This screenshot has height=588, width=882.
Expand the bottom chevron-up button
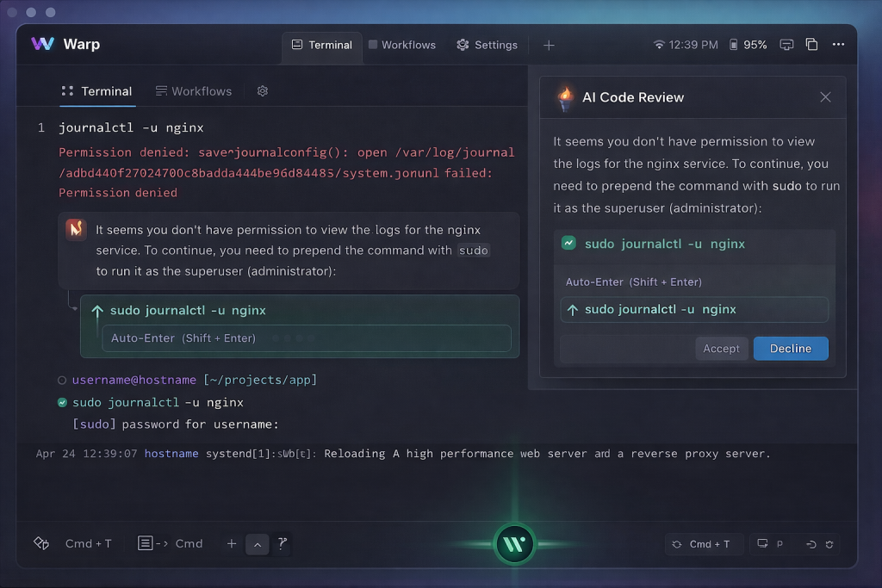tap(257, 544)
